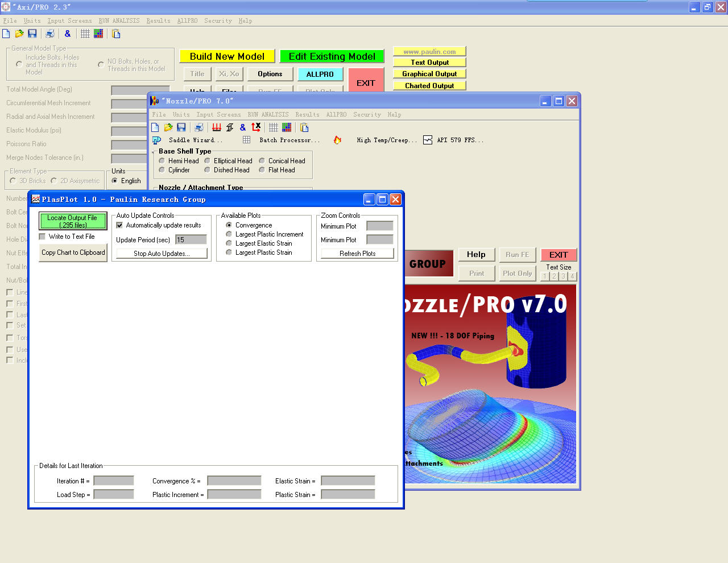Open www.paulin.com link button
Image resolution: width=728 pixels, height=563 pixels.
point(429,52)
